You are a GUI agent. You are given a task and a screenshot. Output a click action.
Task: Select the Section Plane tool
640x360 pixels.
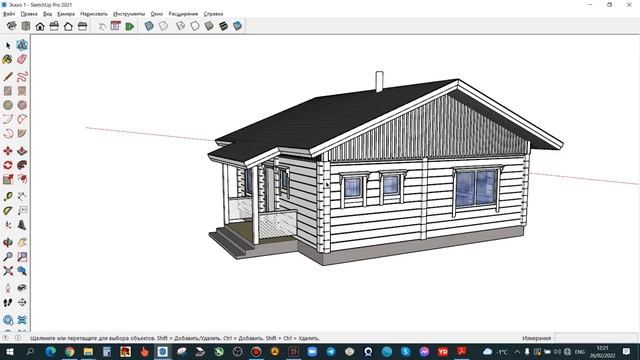22,302
